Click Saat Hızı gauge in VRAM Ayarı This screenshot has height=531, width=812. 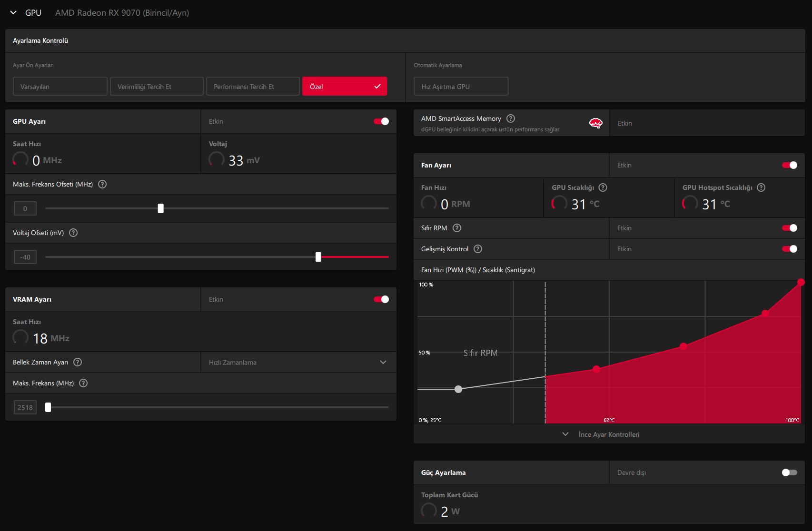(x=20, y=337)
